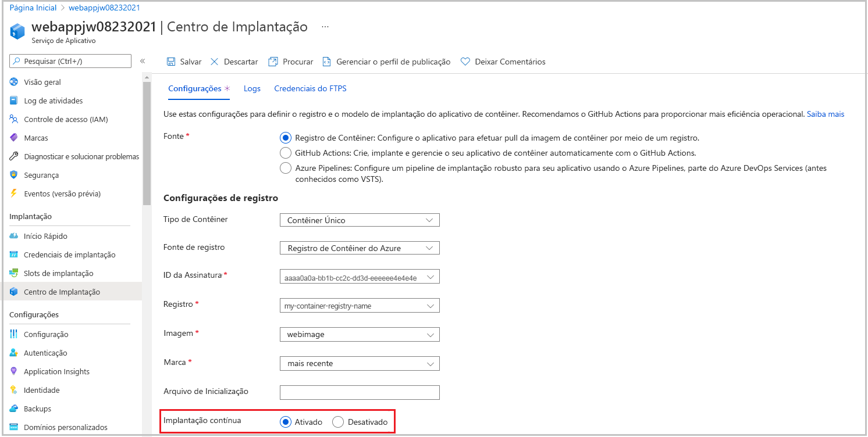The width and height of the screenshot is (868, 437).
Task: Click the Visão geral globe icon
Action: [14, 82]
